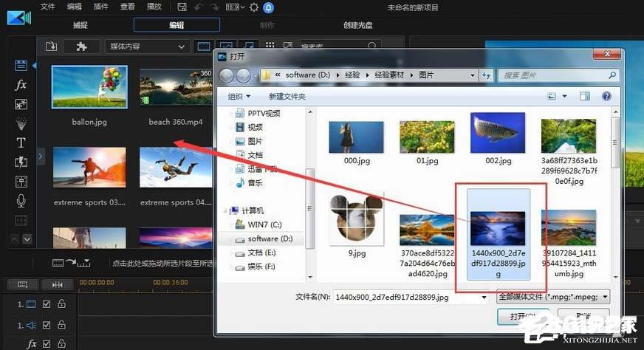This screenshot has height=350, width=644.
Task: Open the Transition Room icon
Action: 21,162
